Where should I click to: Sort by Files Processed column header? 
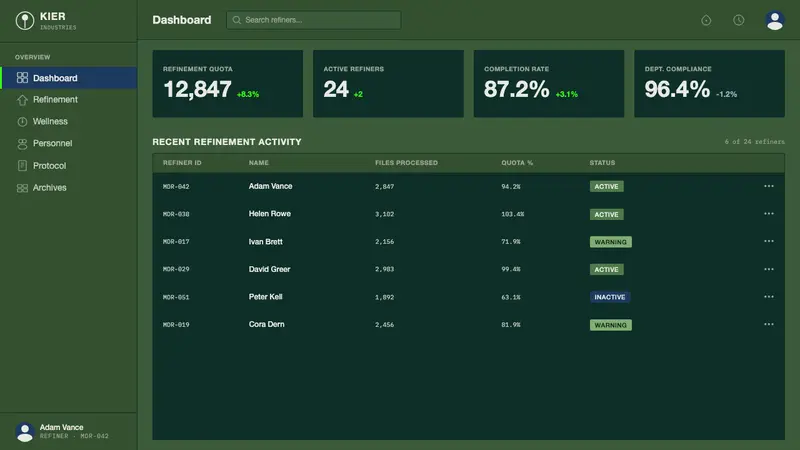point(406,163)
